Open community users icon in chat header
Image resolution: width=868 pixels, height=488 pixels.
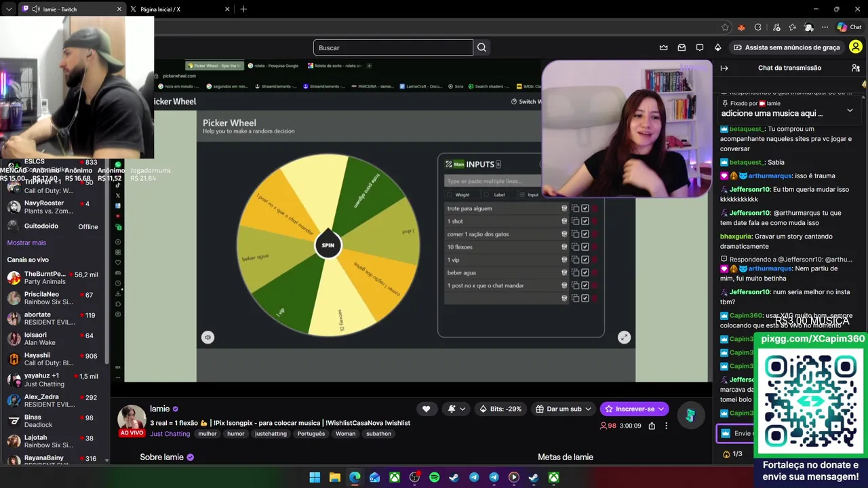[x=856, y=68]
